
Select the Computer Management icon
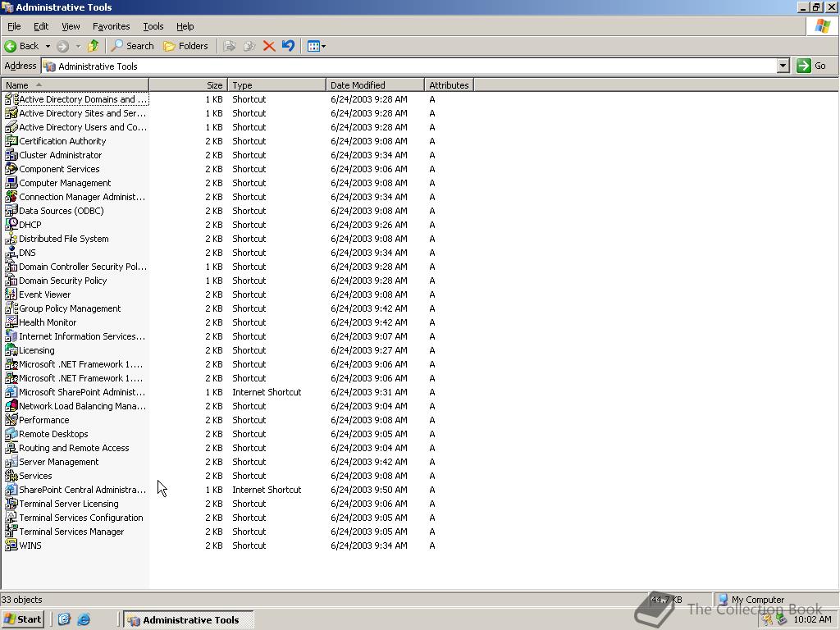11,183
